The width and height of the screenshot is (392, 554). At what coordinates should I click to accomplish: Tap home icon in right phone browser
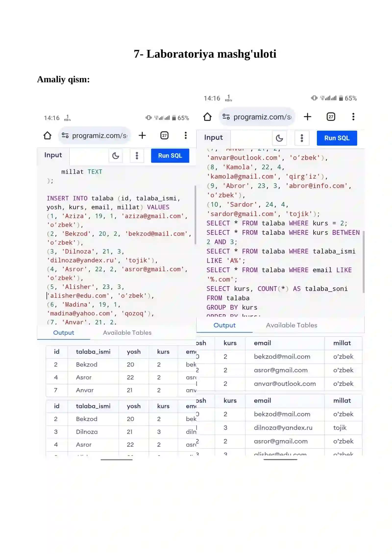coord(207,117)
